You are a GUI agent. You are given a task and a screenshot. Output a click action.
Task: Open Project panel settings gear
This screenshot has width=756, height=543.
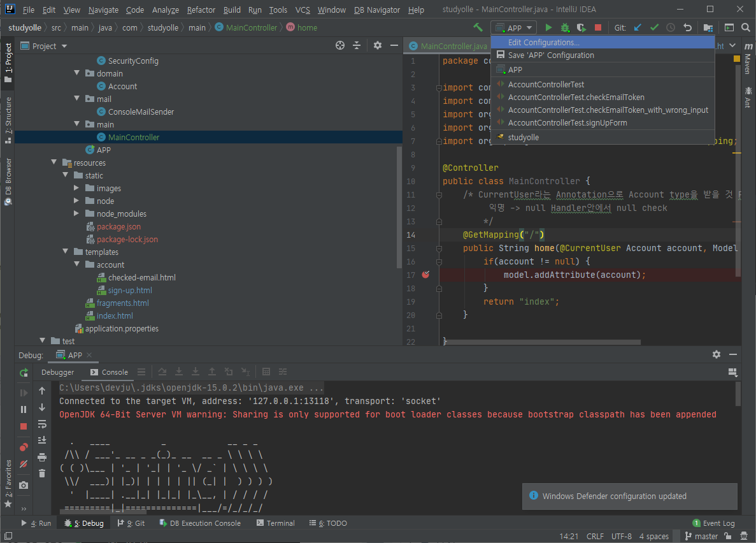tap(378, 45)
